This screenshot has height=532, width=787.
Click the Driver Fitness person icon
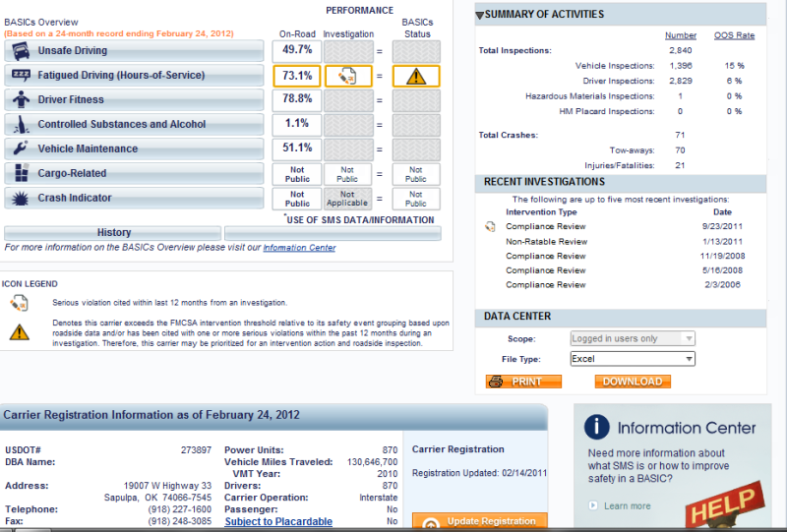coord(21,99)
